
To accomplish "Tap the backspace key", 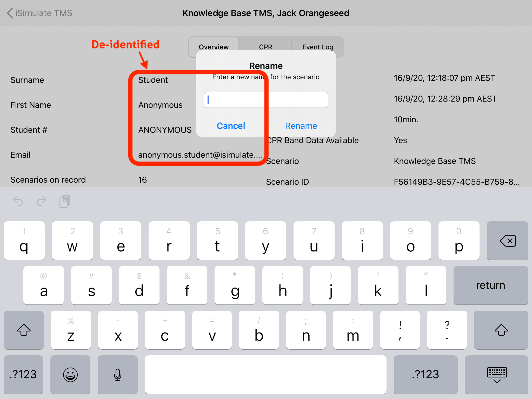I will coord(507,241).
